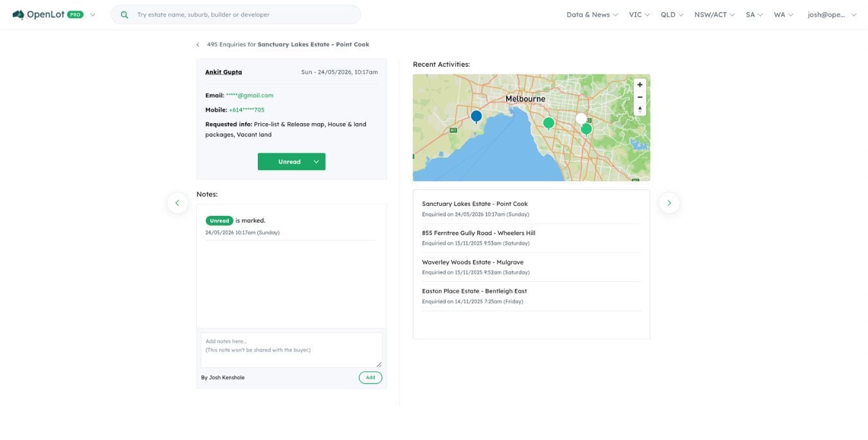Image resolution: width=868 pixels, height=440 pixels.
Task: Expand the Unread status dropdown arrow
Action: tap(316, 161)
